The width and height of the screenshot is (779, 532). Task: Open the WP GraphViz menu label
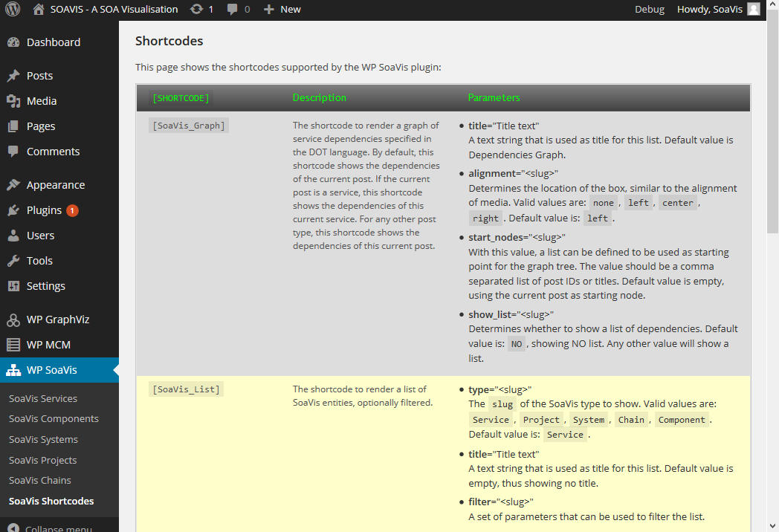click(58, 319)
